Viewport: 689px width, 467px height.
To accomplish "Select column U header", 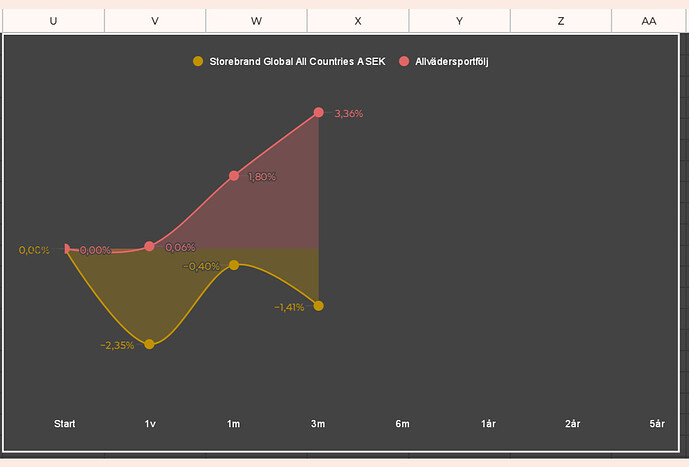I will [53, 21].
